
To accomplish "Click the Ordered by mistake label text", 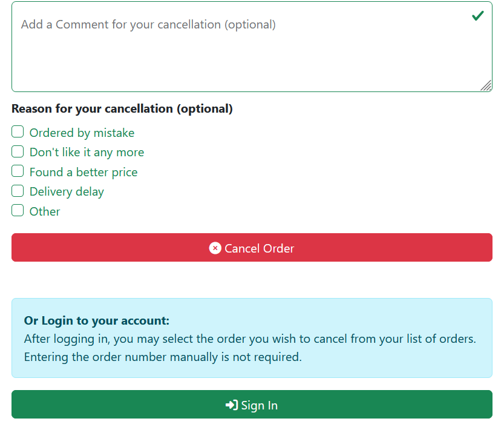I will click(x=82, y=133).
